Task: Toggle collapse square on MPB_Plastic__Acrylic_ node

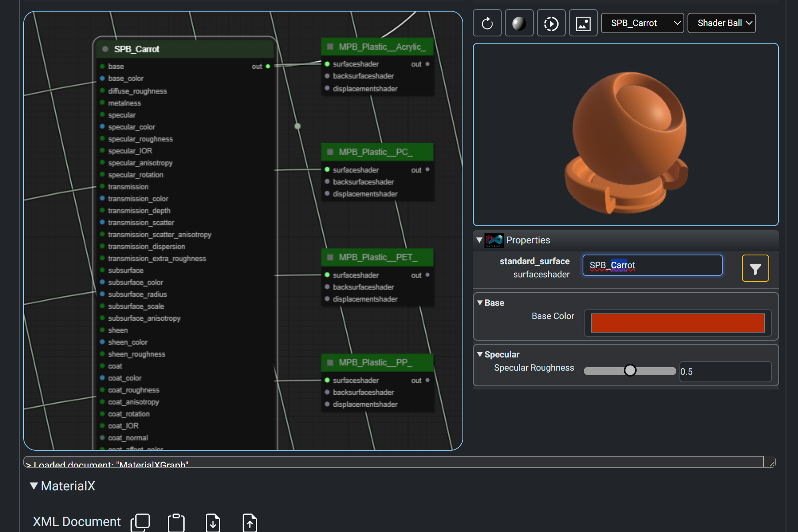Action: 330,47
